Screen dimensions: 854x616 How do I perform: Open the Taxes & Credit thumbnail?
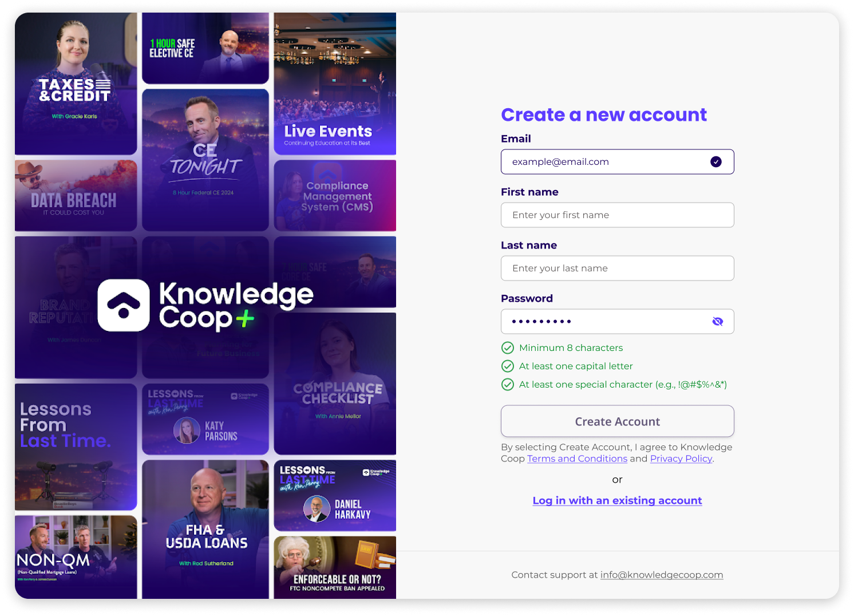pos(76,84)
